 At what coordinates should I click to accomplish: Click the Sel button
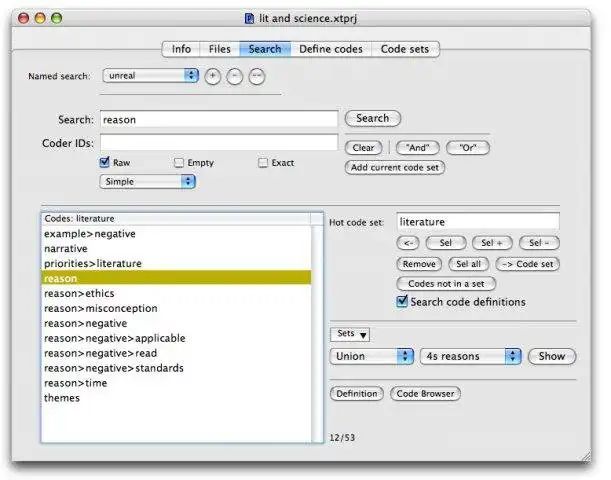coord(446,243)
